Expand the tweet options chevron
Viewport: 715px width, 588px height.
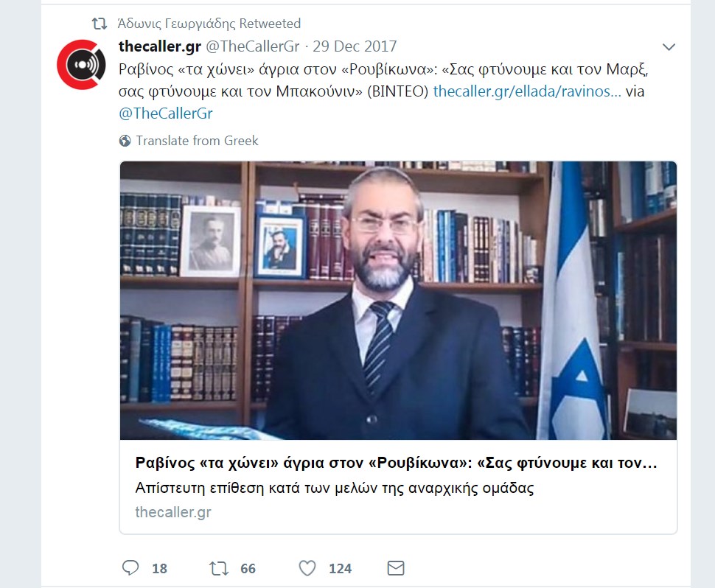669,47
